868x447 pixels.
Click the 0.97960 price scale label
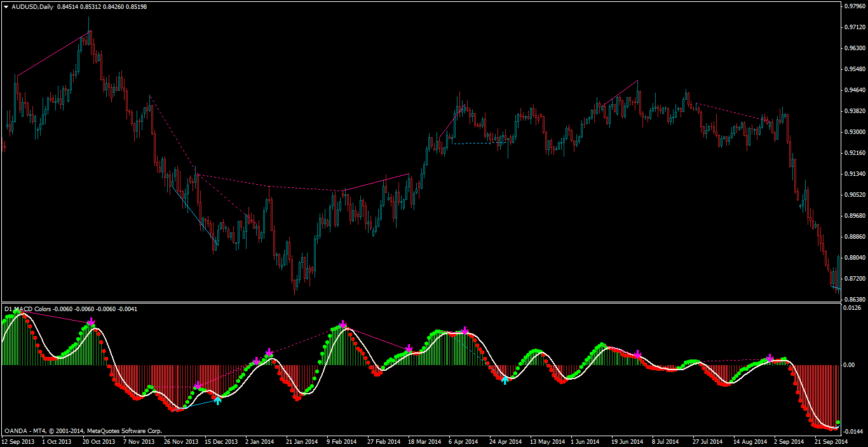click(x=855, y=6)
